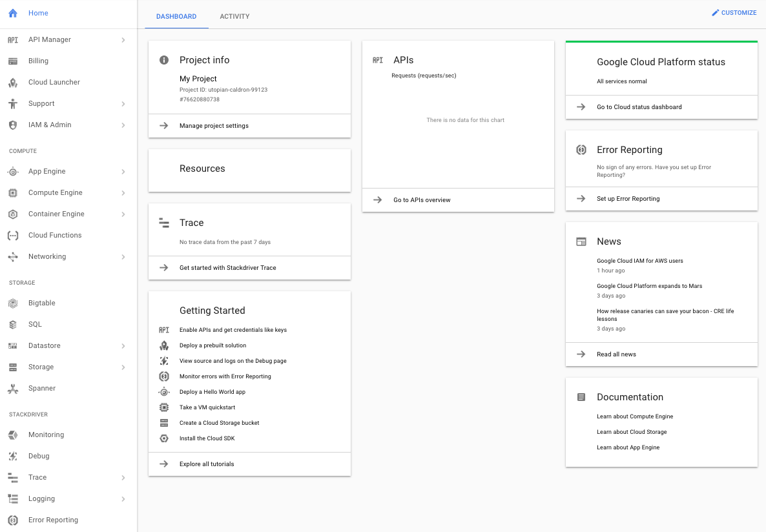
Task: Expand the API Manager submenu chevron
Action: 123,40
